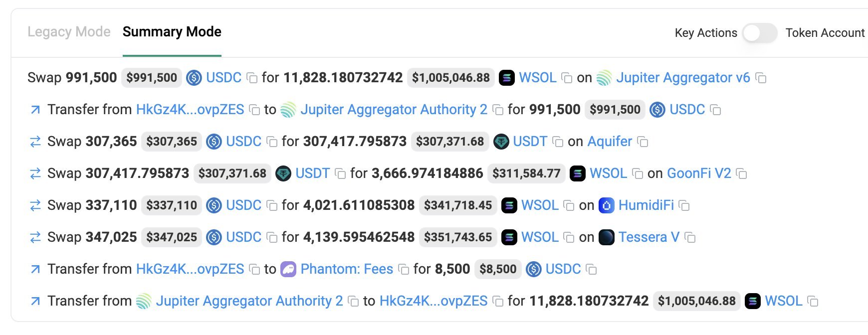Open the HumidiFi program link
Viewport: 868px width, 335px height.
646,205
